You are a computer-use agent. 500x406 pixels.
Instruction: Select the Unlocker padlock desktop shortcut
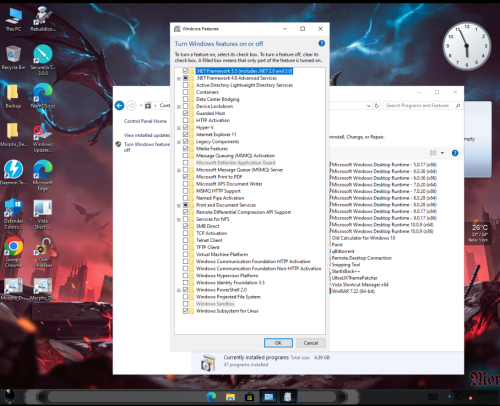43,252
